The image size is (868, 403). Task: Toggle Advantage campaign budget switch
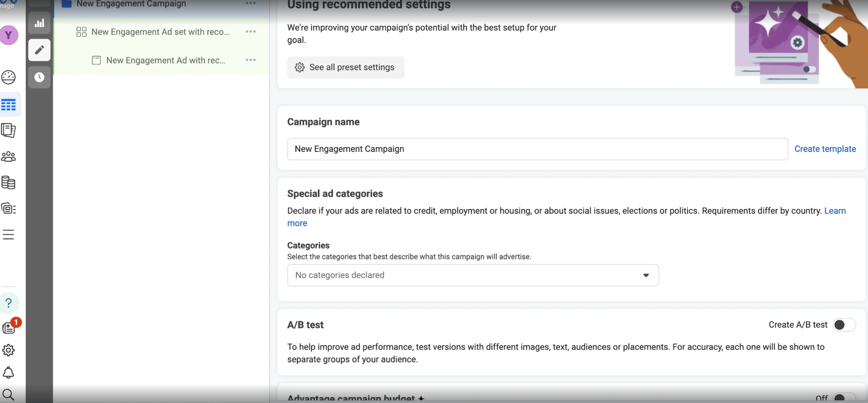(844, 398)
